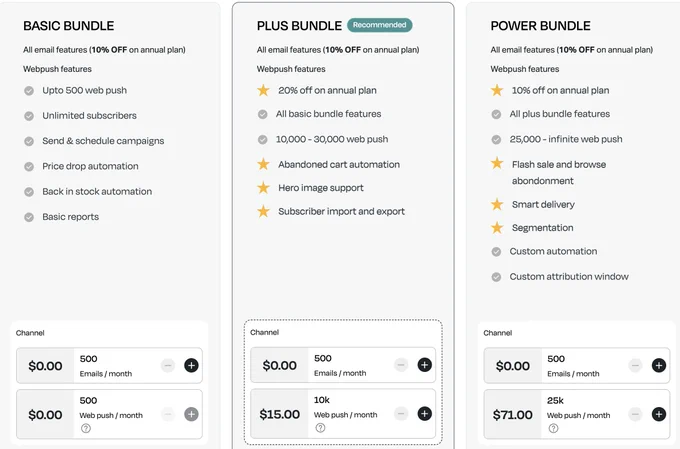Select the Plus Bundle channel box

point(343,382)
